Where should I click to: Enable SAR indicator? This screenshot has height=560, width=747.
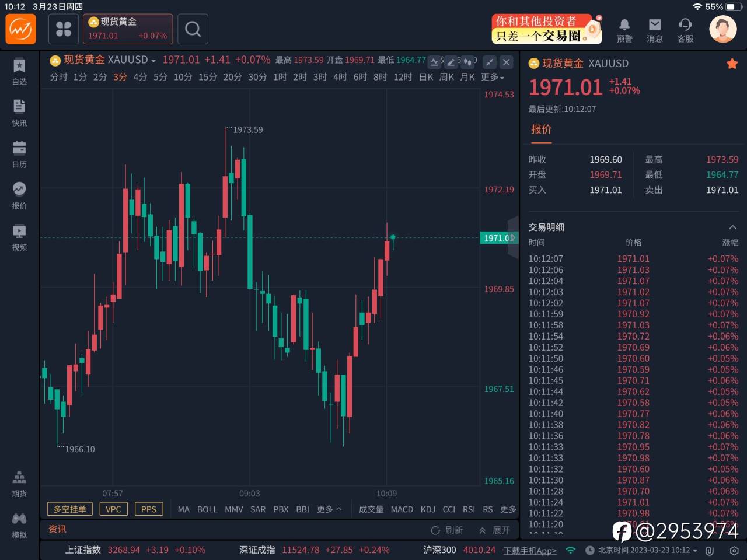pyautogui.click(x=258, y=509)
